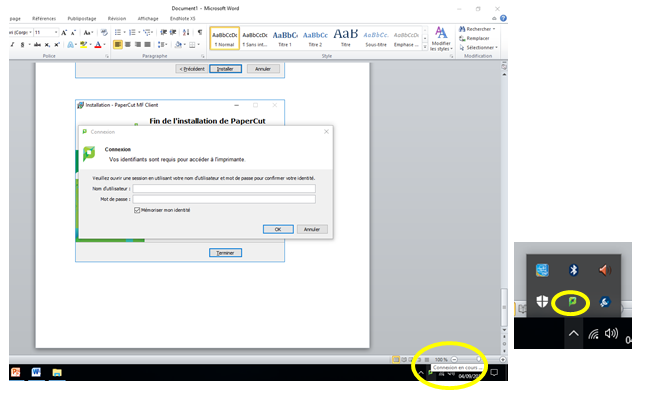The height and width of the screenshot is (394, 646).
Task: Apply subscript formatting
Action: [x=47, y=45]
